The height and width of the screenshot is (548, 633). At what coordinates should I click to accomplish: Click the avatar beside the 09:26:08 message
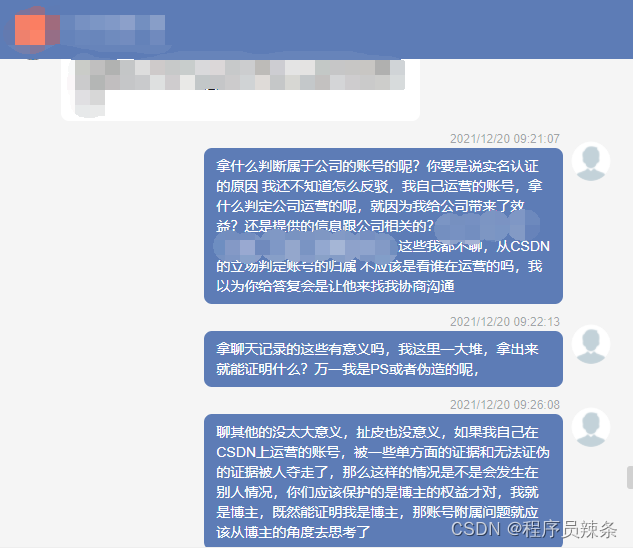pos(591,427)
